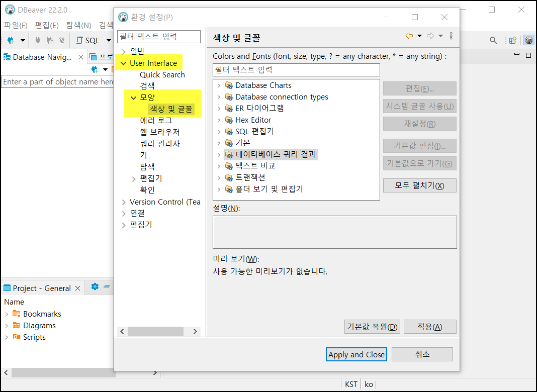Image resolution: width=537 pixels, height=392 pixels.
Task: Click the minimize icon of the editor area
Action: [517, 54]
